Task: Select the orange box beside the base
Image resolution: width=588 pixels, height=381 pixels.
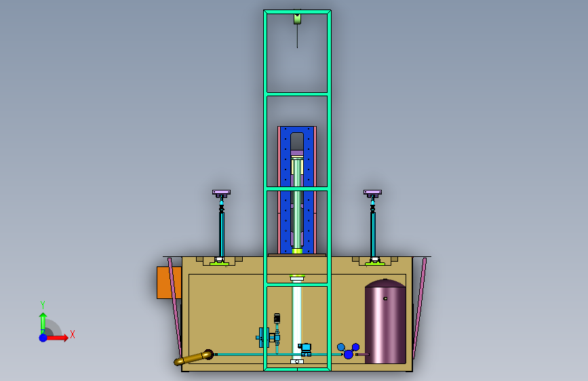Action: point(169,283)
